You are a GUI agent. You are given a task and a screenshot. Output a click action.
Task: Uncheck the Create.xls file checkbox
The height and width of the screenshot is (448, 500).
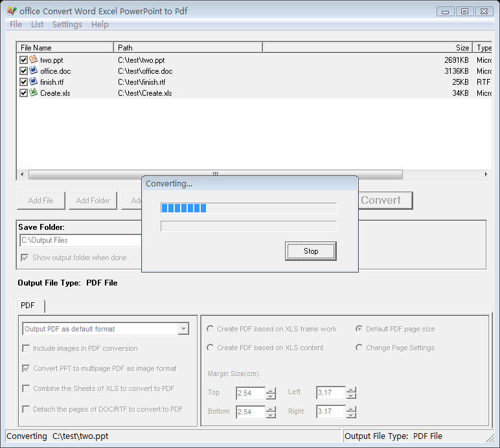tap(23, 93)
